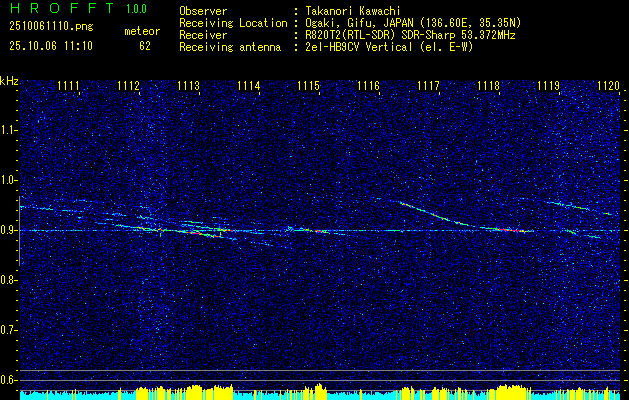Viewport: 629px width, 400px height.
Task: Click time marker 1115
Action: pos(308,86)
